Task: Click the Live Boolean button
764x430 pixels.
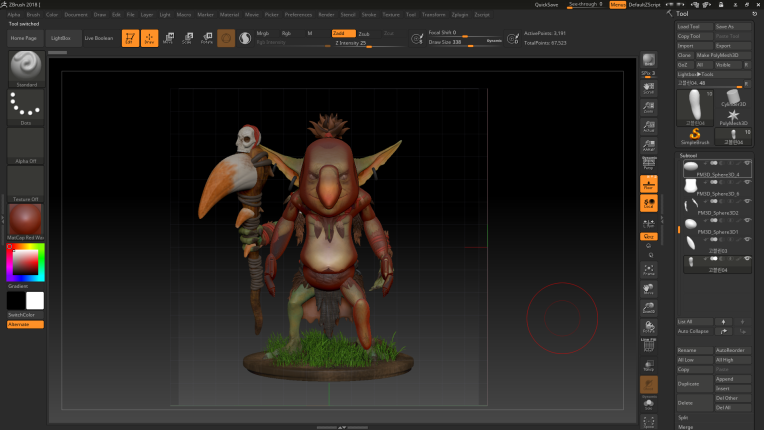Action: tap(99, 38)
